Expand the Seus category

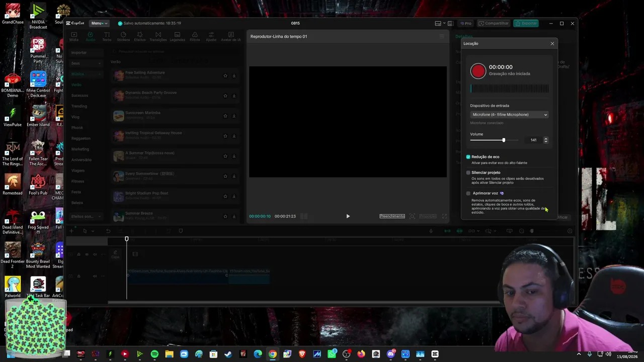[86, 63]
